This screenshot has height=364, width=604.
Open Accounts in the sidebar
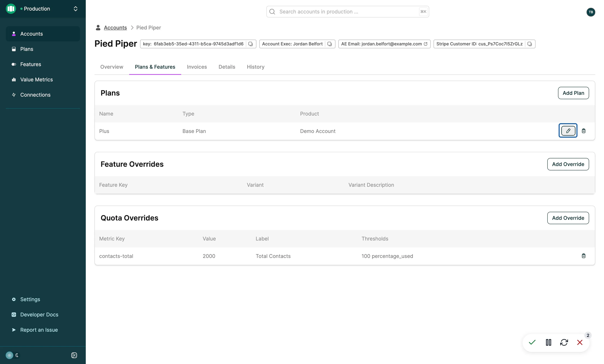coord(43,34)
